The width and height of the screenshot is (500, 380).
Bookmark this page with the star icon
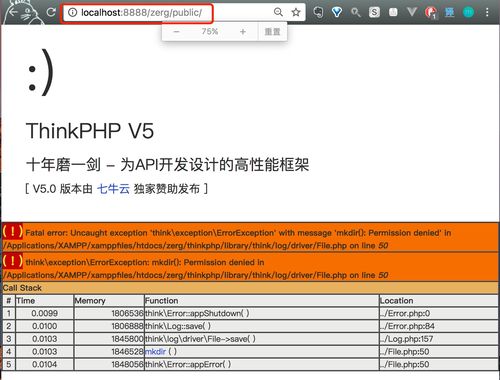pyautogui.click(x=296, y=13)
